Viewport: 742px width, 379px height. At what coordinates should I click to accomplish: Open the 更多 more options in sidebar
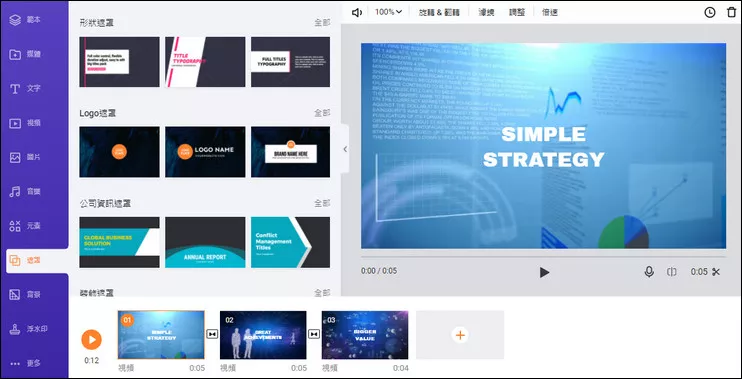[25, 363]
